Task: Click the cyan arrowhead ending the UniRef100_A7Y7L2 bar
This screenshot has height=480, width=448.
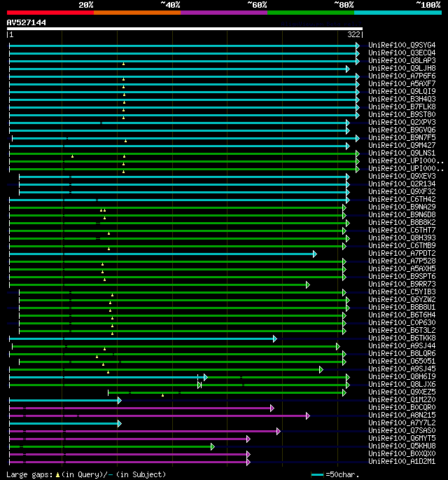Action: (119, 424)
